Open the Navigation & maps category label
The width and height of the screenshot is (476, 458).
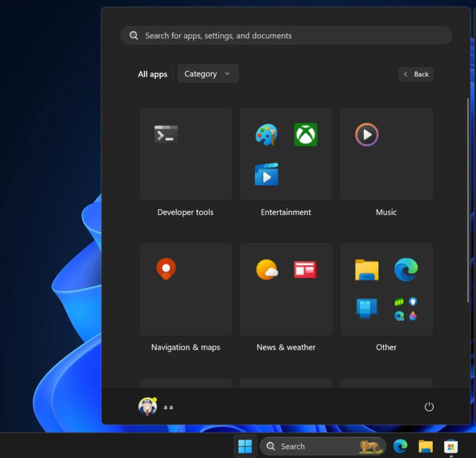click(185, 347)
